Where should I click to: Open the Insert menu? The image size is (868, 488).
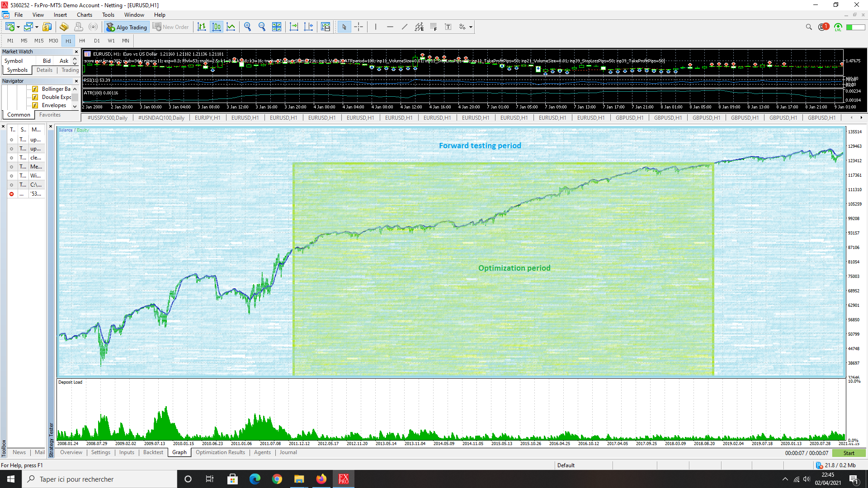click(60, 15)
